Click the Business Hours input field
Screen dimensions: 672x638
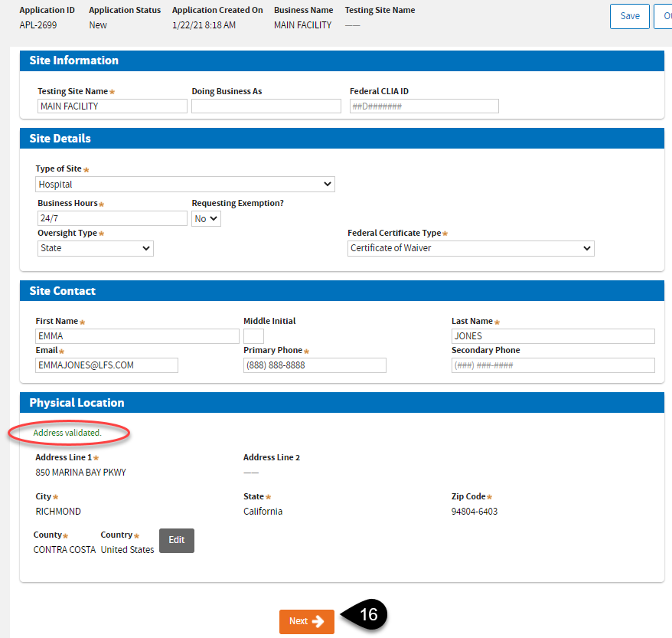pyautogui.click(x=112, y=219)
